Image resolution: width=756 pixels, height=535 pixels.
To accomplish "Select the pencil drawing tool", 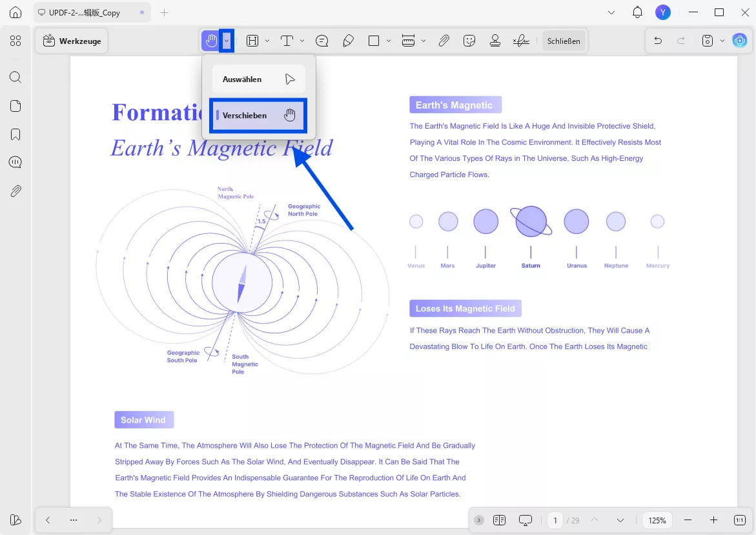I will (348, 41).
